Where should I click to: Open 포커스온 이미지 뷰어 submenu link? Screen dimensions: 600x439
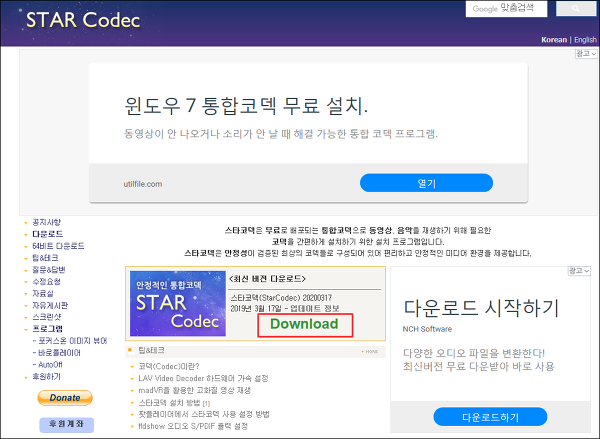pos(72,341)
